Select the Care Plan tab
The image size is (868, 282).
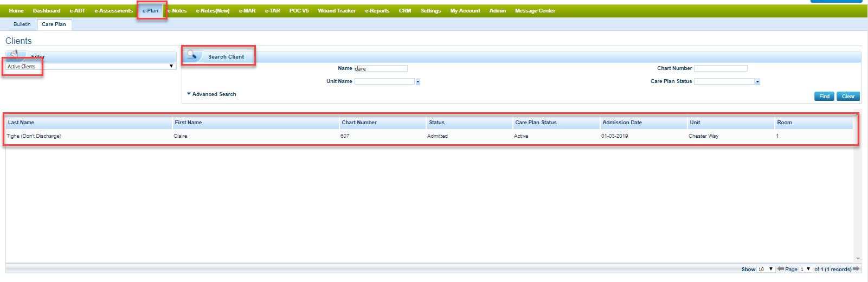point(54,24)
